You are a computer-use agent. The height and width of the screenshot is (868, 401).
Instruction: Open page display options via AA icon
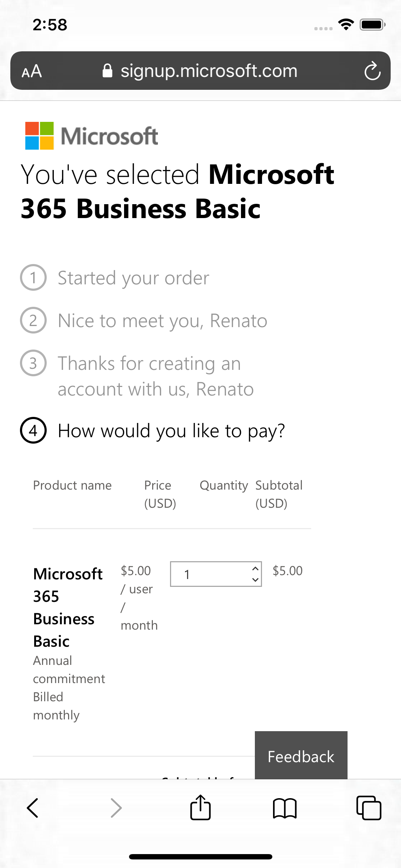[x=31, y=71]
